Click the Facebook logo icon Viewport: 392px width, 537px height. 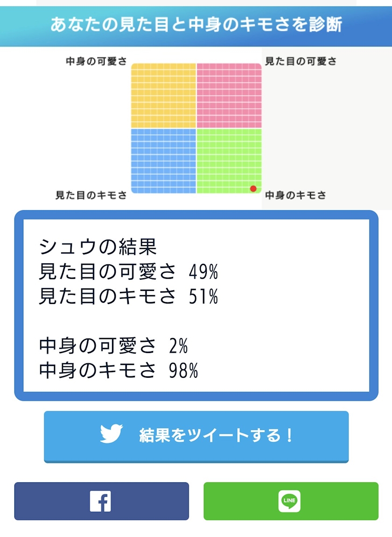tap(100, 501)
